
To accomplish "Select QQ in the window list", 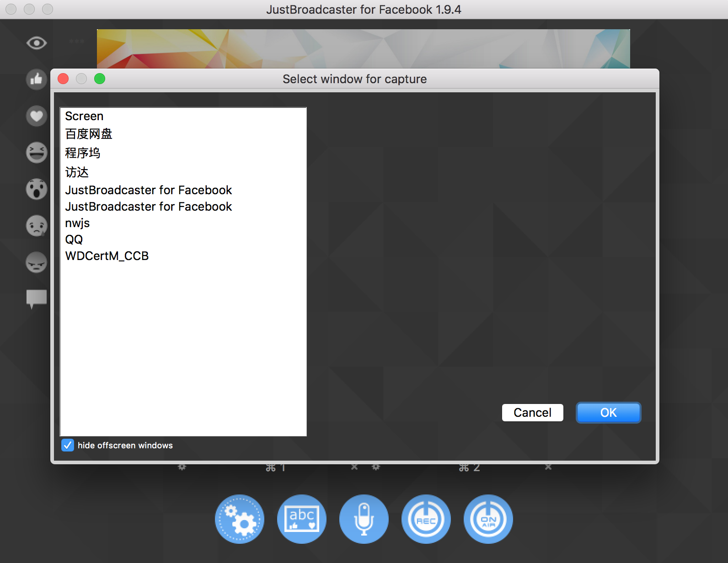I will click(183, 239).
